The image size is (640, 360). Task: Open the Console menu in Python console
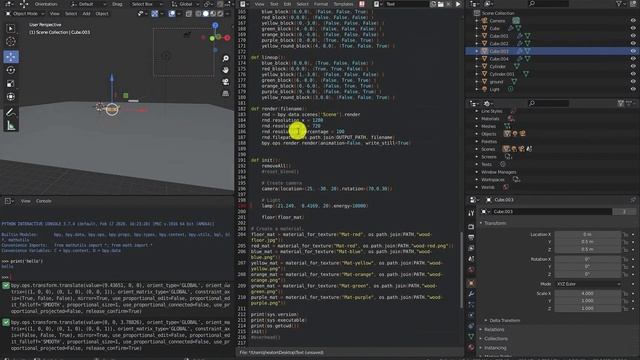[x=44, y=201]
